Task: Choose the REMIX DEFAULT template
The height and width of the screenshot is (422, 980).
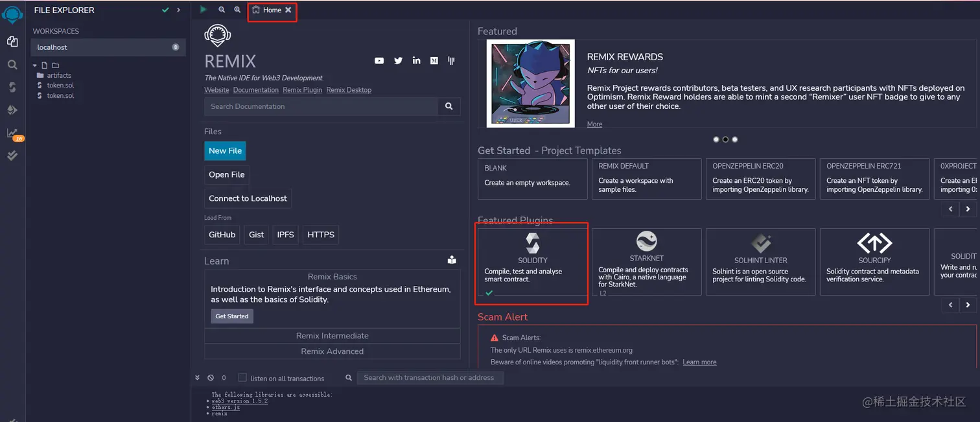Action: click(647, 179)
